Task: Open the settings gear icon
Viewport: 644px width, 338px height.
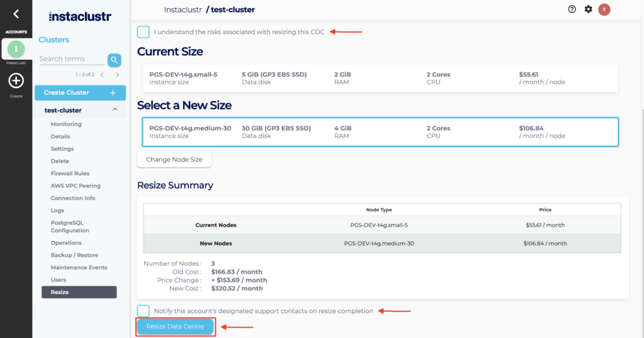Action: click(x=588, y=9)
